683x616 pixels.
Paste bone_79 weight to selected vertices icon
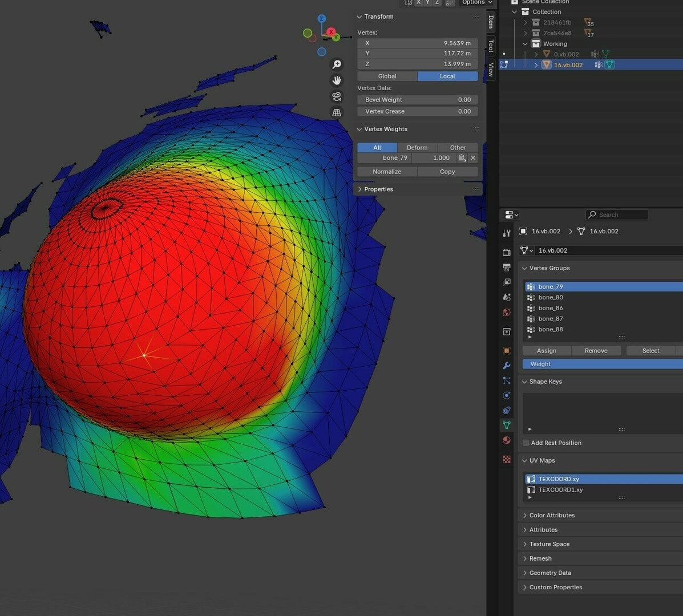click(462, 158)
